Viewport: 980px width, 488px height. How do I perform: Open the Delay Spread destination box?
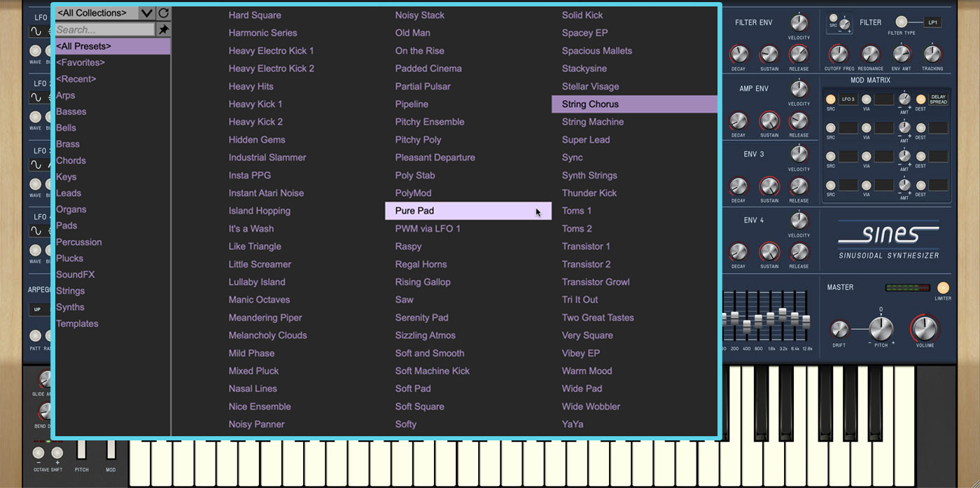(x=939, y=99)
